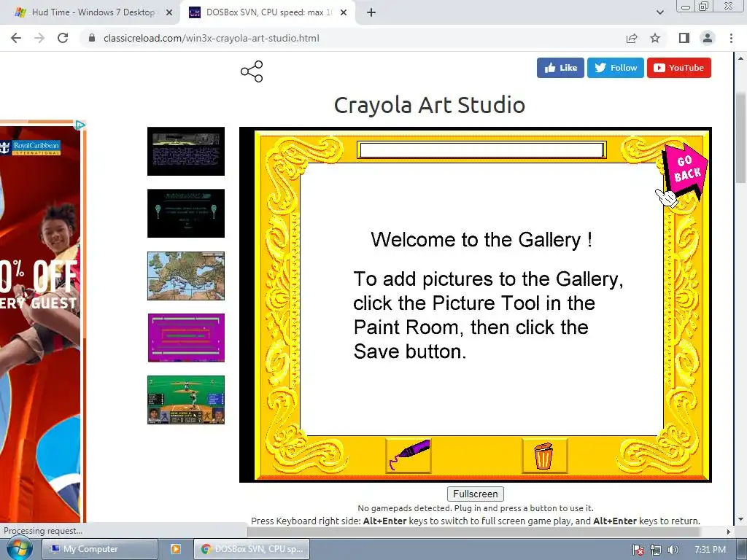Click the orange trash can button
The image size is (747, 560).
click(544, 456)
